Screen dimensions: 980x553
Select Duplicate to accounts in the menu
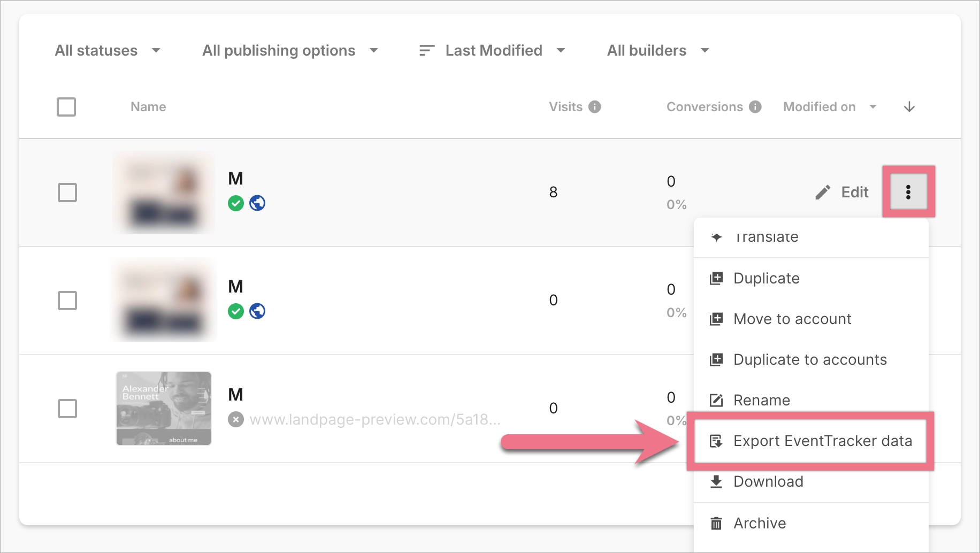(811, 360)
